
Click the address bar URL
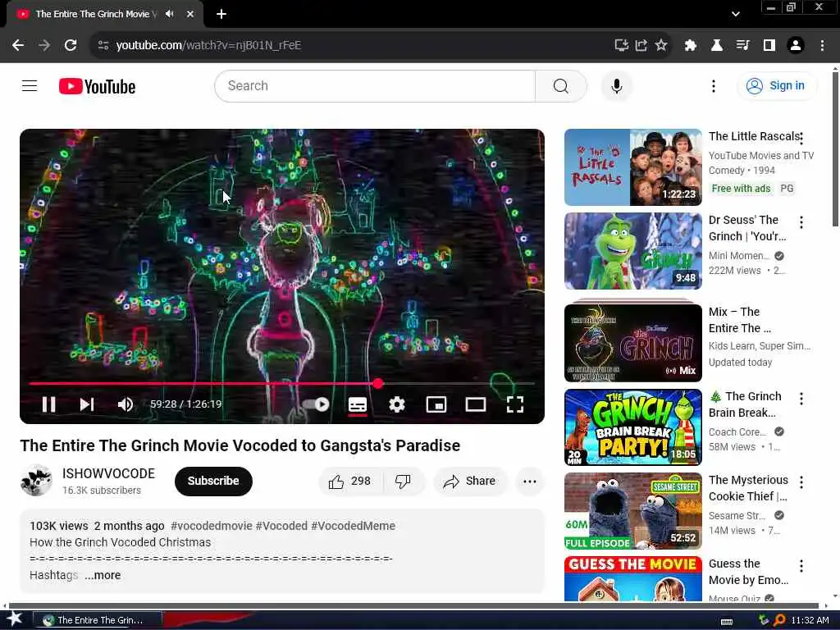[x=209, y=46]
